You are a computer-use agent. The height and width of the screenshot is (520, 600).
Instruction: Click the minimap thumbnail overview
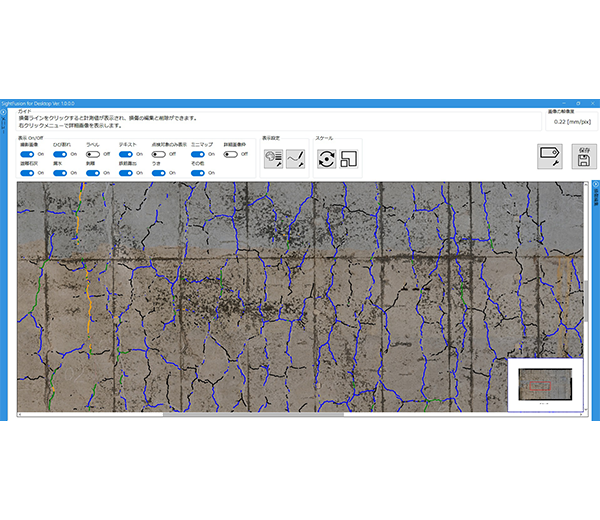(x=545, y=385)
